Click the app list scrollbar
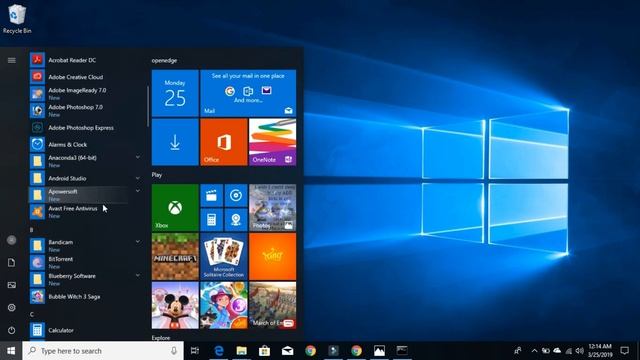The width and height of the screenshot is (640, 360). click(148, 106)
